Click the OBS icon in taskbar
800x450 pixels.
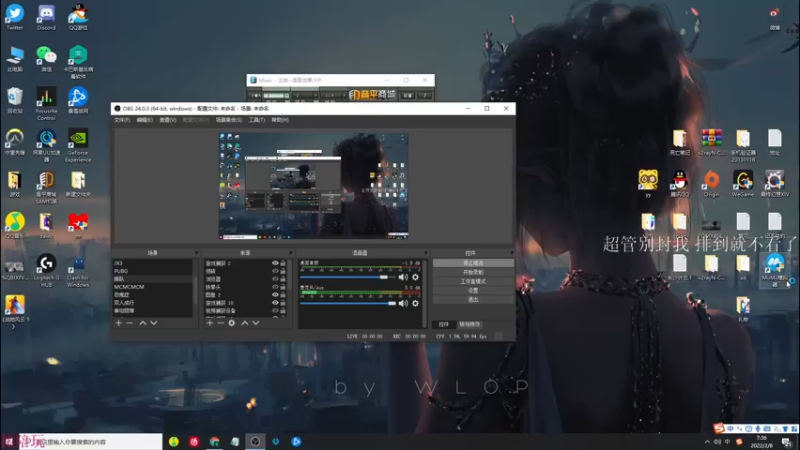[x=255, y=441]
